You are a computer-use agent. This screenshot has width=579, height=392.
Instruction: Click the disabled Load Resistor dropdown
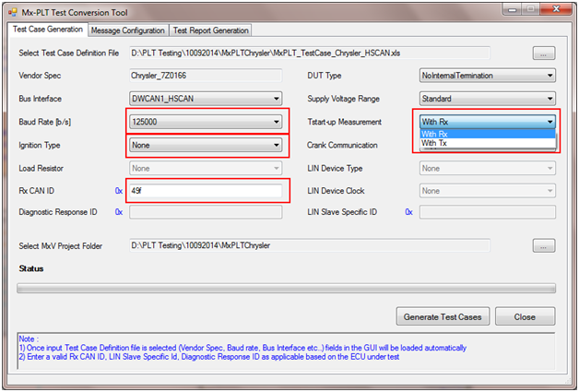(206, 169)
